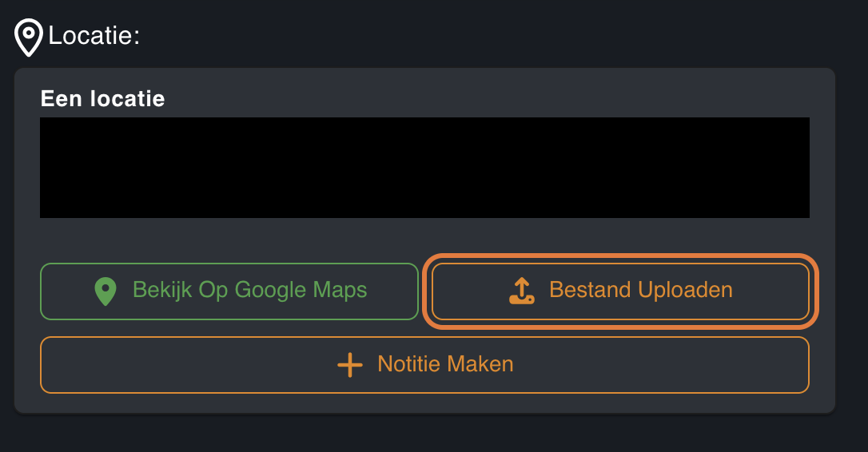Click the black redacted location area
Screen dimensions: 868x452
coord(424,168)
